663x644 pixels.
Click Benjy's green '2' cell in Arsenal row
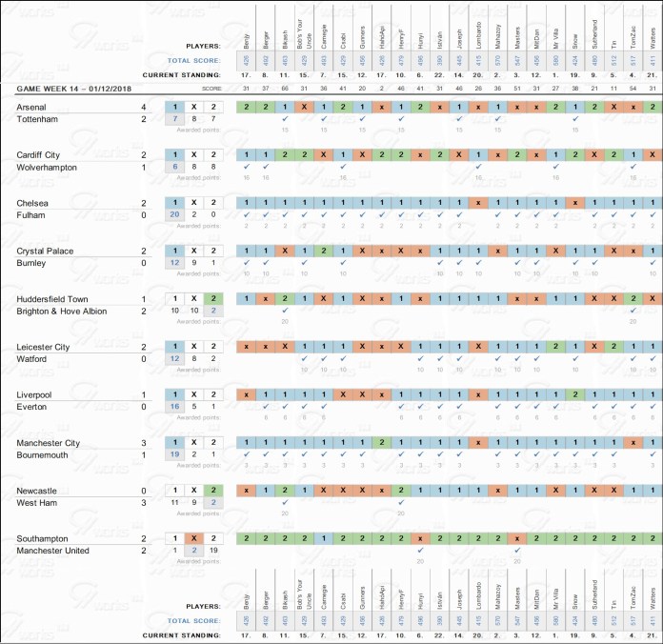[246, 107]
